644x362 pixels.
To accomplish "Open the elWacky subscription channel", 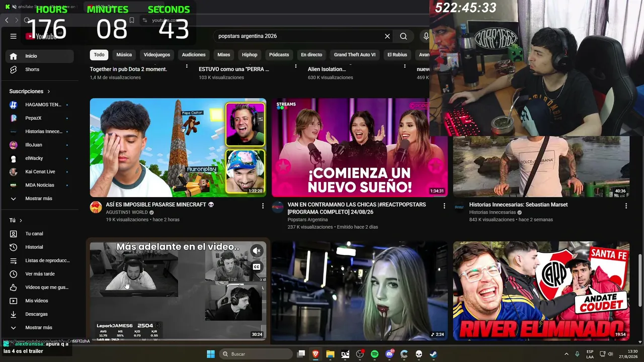I will [x=39, y=158].
